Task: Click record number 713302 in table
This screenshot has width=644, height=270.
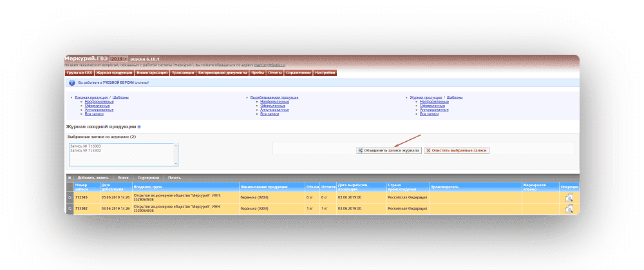Action: pyautogui.click(x=81, y=209)
